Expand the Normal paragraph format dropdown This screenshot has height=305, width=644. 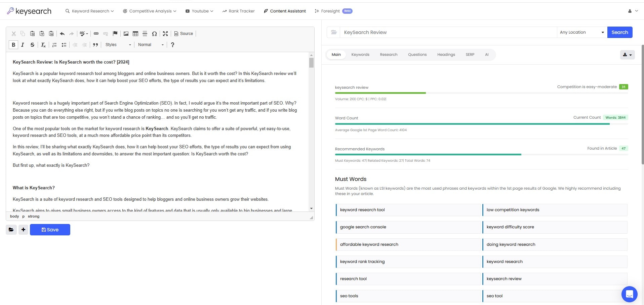click(x=150, y=45)
